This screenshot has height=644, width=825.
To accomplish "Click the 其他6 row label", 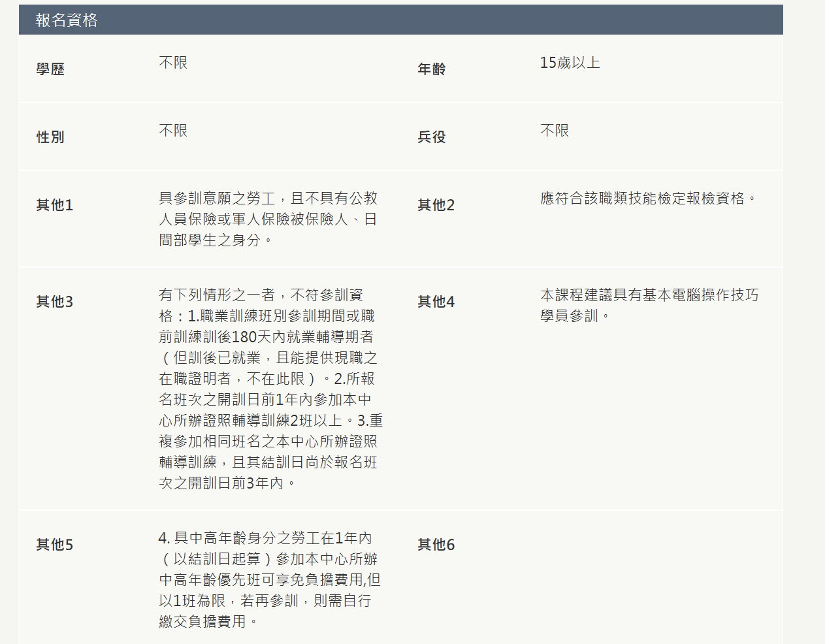I will coord(436,545).
